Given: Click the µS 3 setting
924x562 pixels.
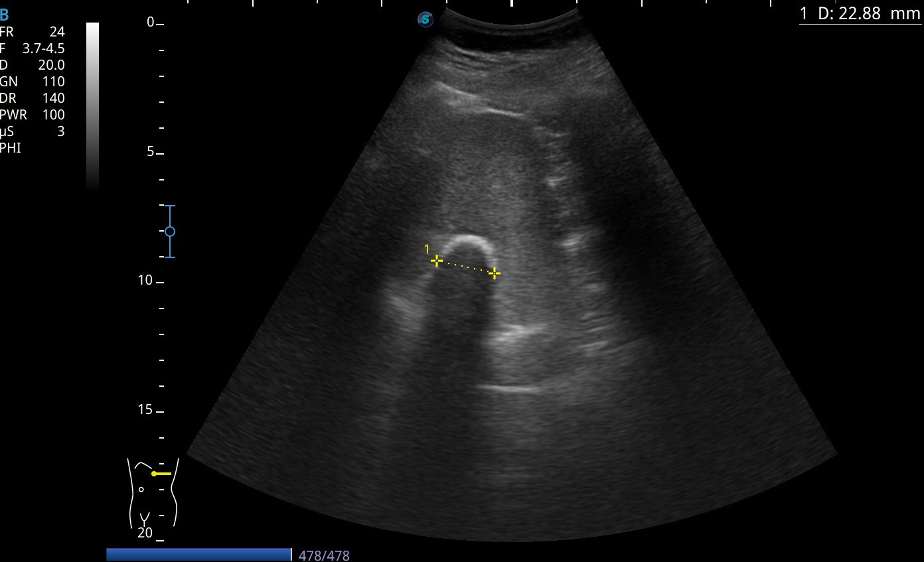Looking at the screenshot, I should 33,131.
